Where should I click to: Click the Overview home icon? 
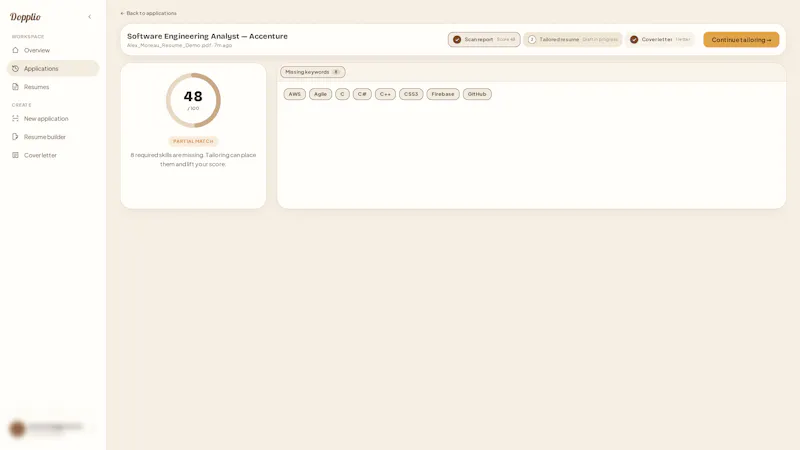pyautogui.click(x=15, y=50)
